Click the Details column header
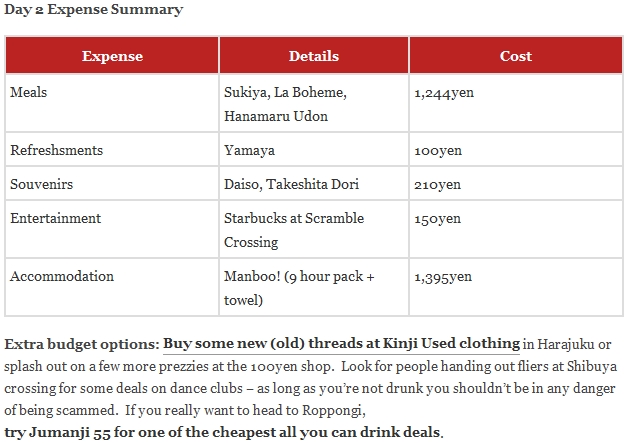The width and height of the screenshot is (626, 443). (314, 55)
